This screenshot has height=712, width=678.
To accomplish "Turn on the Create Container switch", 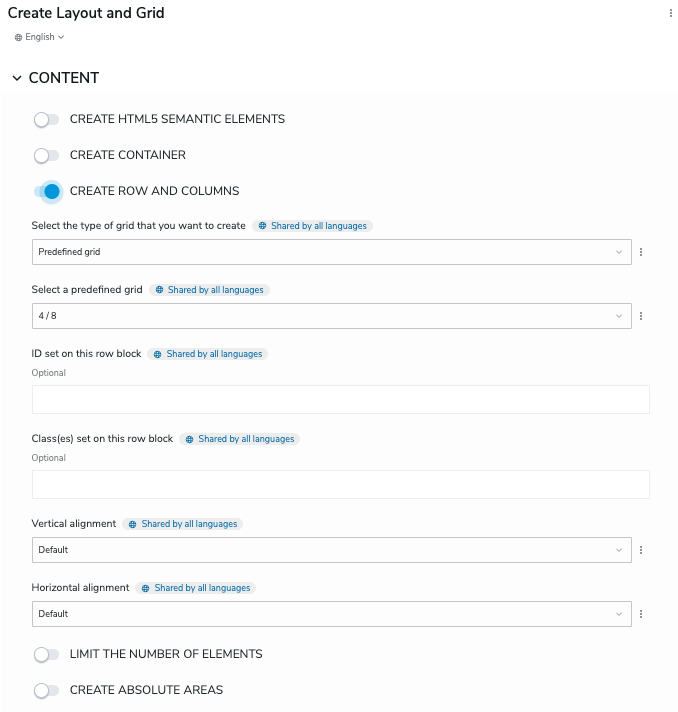I will click(x=47, y=156).
